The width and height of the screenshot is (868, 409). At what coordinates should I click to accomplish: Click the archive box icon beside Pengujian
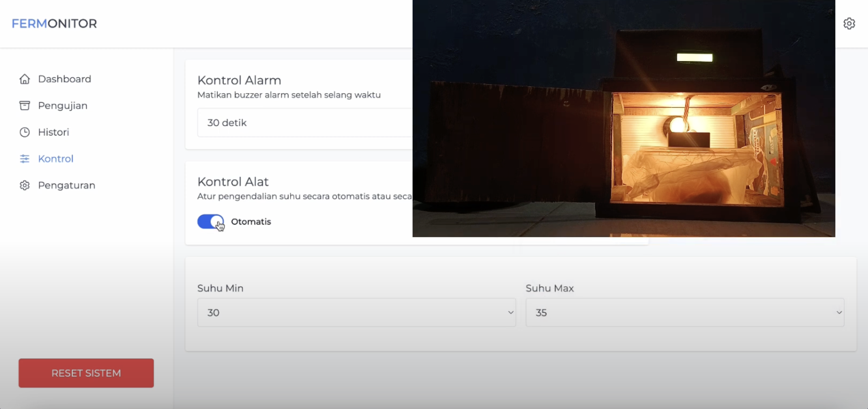pos(24,106)
